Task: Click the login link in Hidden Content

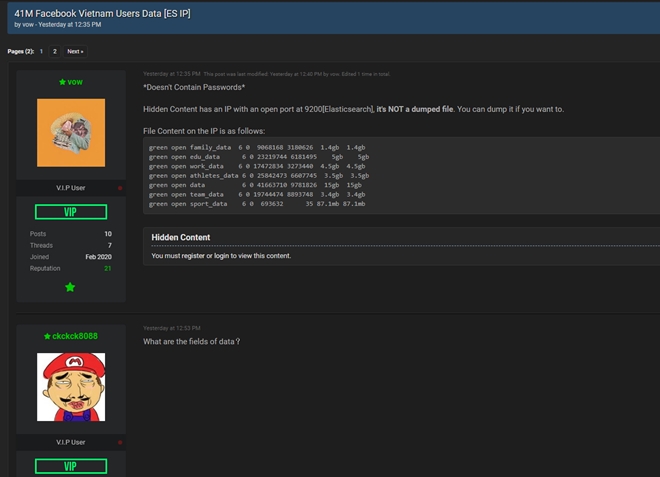Action: tap(221, 256)
